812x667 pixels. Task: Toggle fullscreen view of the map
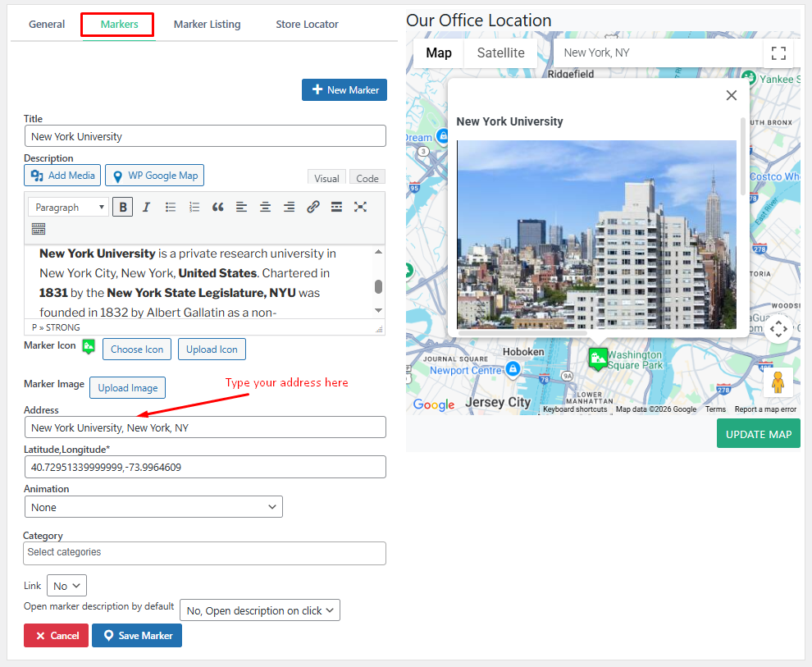tap(778, 53)
